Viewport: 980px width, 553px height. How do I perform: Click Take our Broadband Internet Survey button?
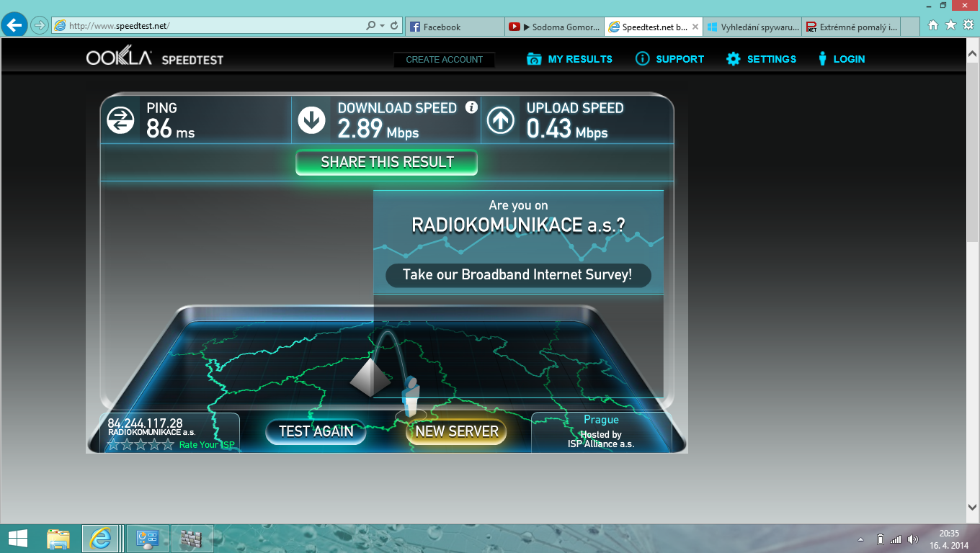pyautogui.click(x=518, y=275)
